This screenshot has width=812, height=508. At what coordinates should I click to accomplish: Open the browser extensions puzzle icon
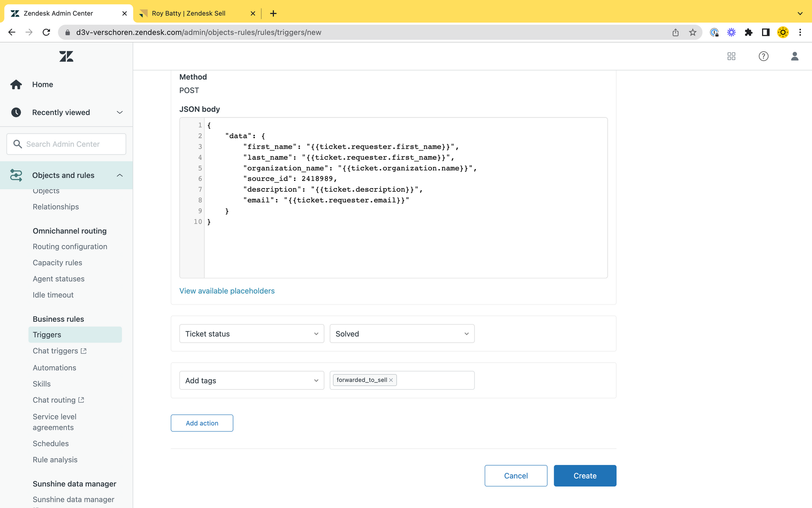click(x=748, y=33)
